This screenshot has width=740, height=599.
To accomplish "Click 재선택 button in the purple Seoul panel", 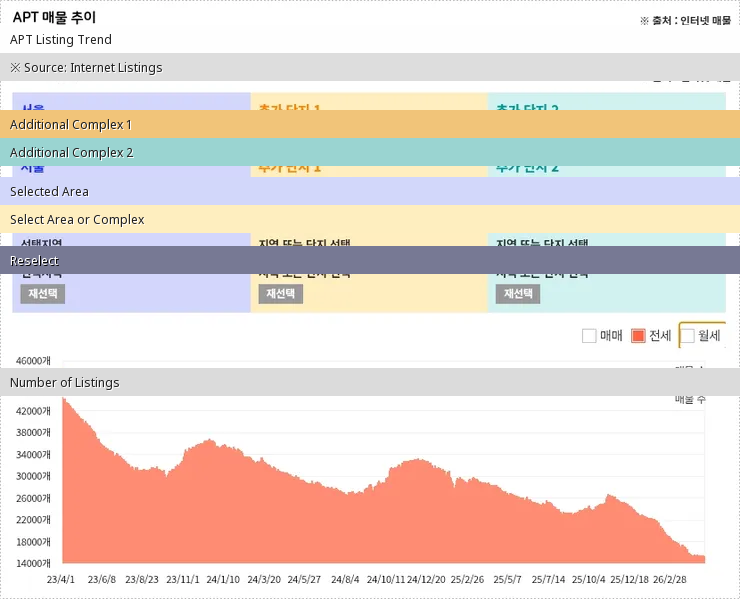I will pos(42,294).
